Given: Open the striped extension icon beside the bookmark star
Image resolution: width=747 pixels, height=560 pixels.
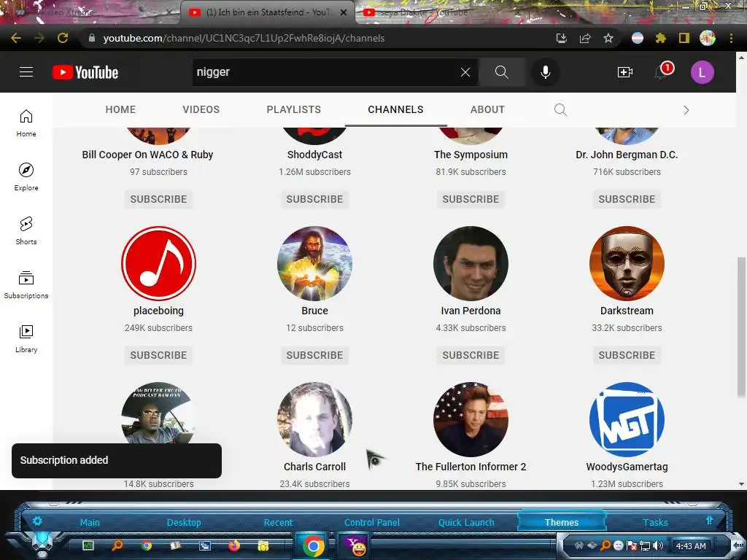Looking at the screenshot, I should pos(638,38).
